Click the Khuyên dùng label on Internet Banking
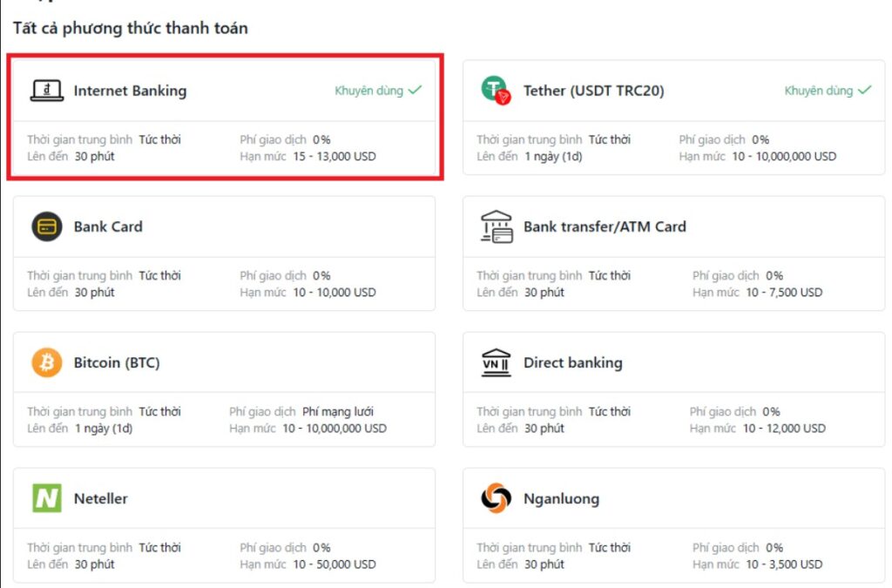Viewport: 892px width, 588px height. click(x=367, y=90)
